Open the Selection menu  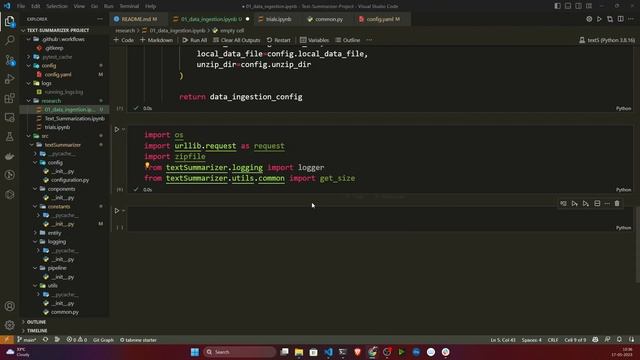(57, 6)
